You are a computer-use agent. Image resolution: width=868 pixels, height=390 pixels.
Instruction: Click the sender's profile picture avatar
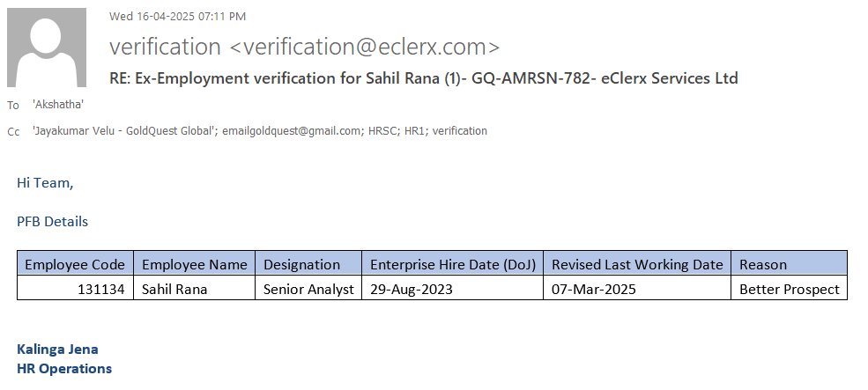point(47,47)
